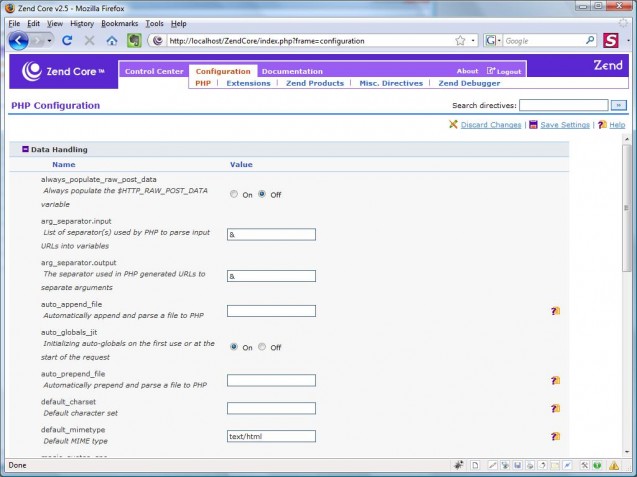Screen dimensions: 637x477
Task: Open the Zend Products sub-tab
Action: click(315, 83)
